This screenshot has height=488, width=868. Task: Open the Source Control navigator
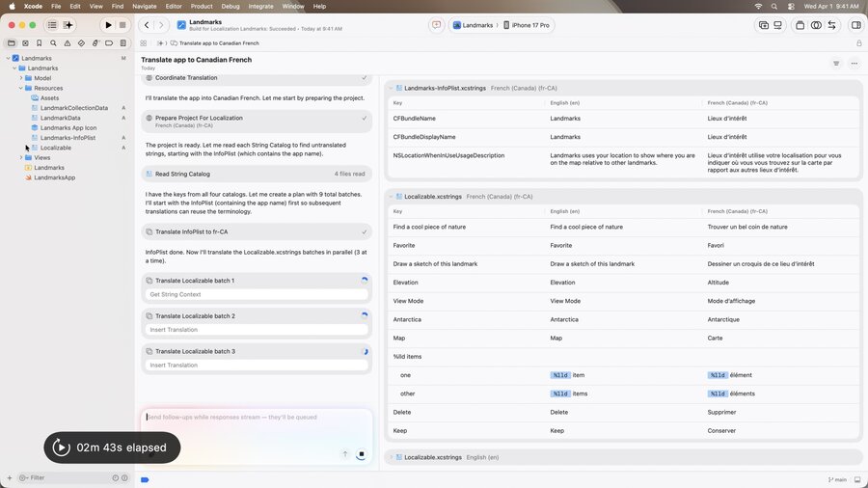[x=25, y=43]
